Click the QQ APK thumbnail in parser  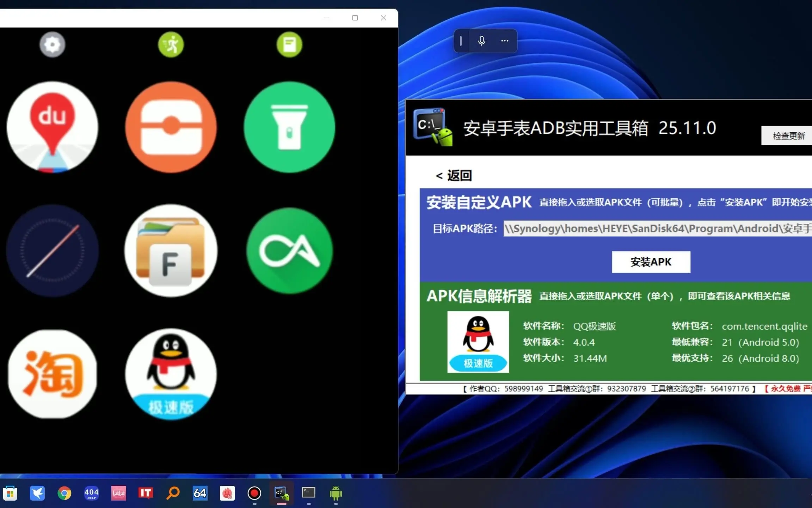pos(478,341)
